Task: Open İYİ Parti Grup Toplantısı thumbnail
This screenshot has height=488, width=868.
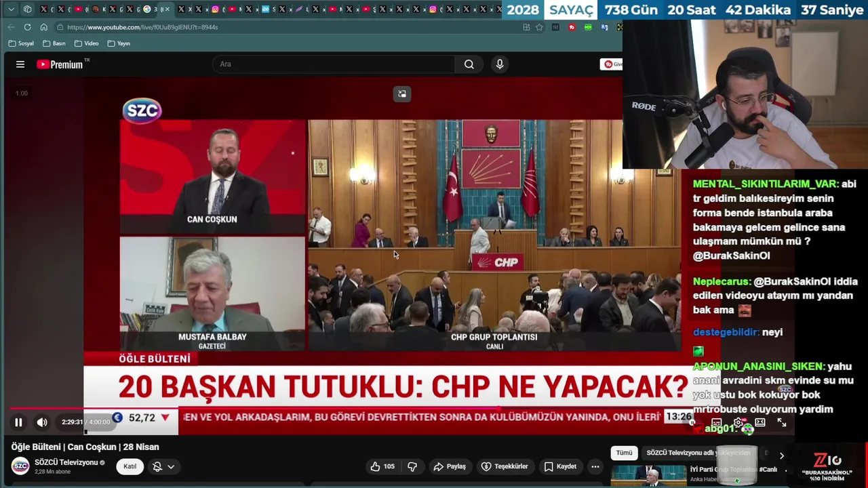Action: pos(649,476)
